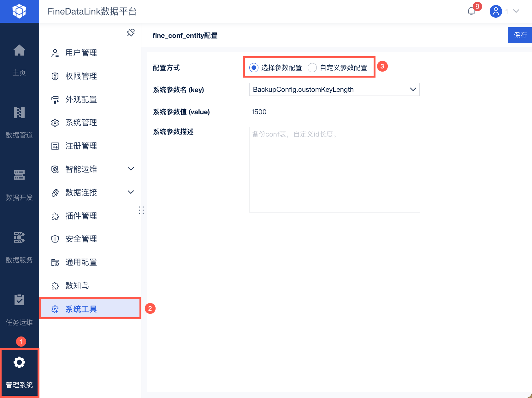Select the 选择参数配置 radio button
The image size is (532, 398).
pyautogui.click(x=254, y=67)
